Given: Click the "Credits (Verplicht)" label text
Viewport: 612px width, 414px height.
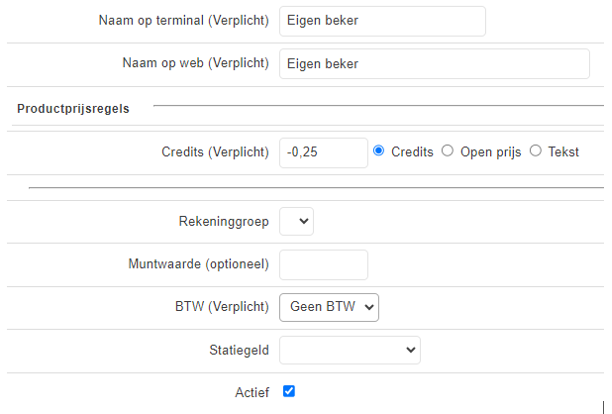Looking at the screenshot, I should coord(215,152).
